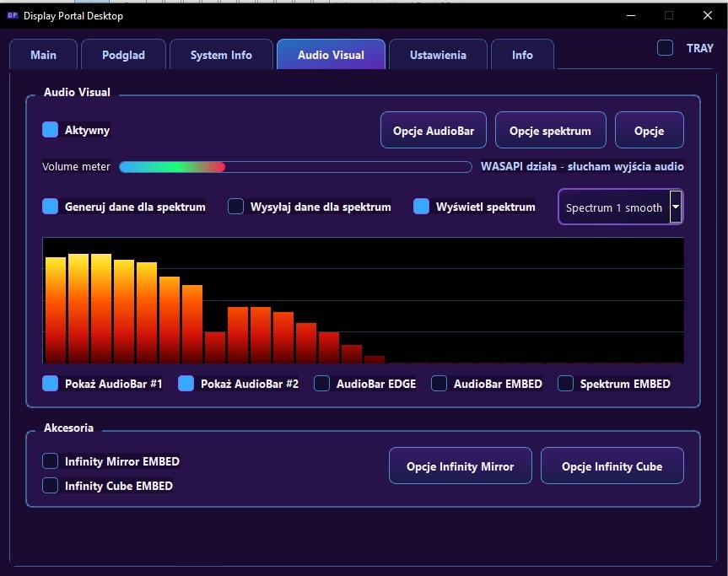The image size is (728, 576).
Task: Uncheck Pokaż AudioBar #2
Action: (x=186, y=384)
